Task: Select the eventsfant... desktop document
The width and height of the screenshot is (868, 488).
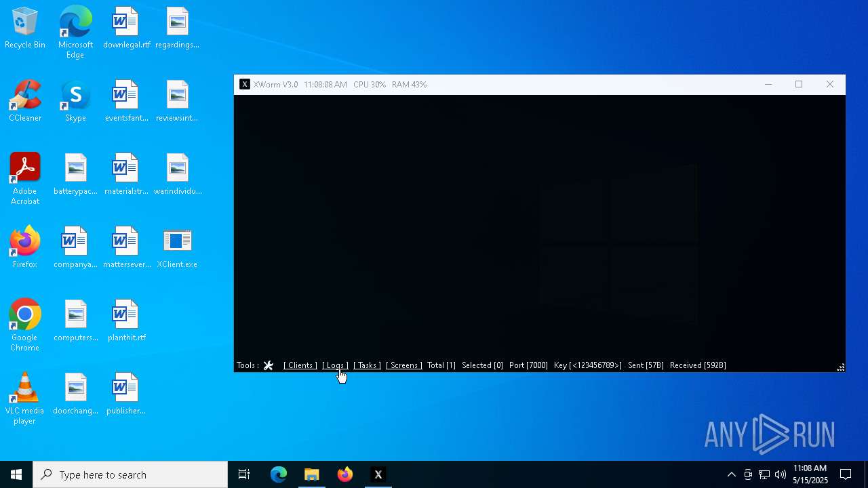Action: [126, 102]
